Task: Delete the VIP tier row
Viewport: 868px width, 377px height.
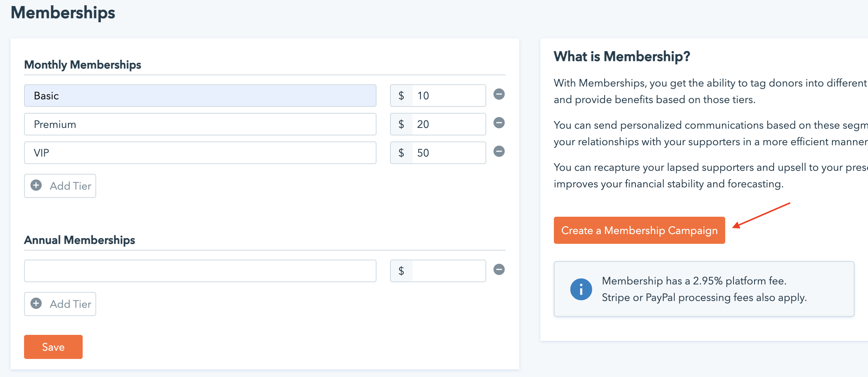Action: tap(499, 151)
